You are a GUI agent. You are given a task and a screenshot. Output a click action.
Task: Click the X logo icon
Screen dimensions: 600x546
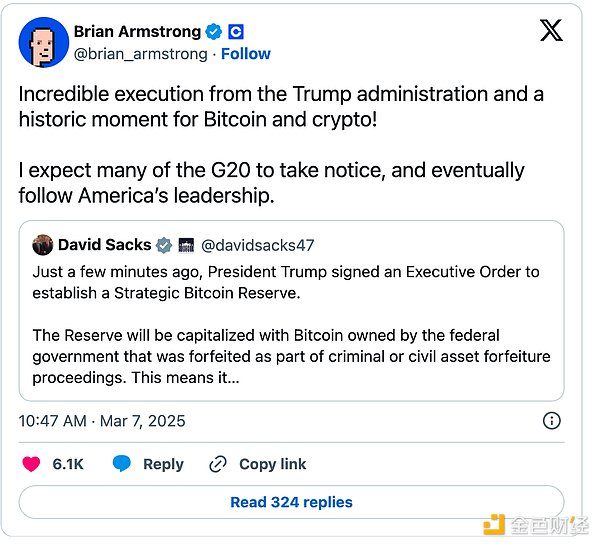(x=551, y=32)
